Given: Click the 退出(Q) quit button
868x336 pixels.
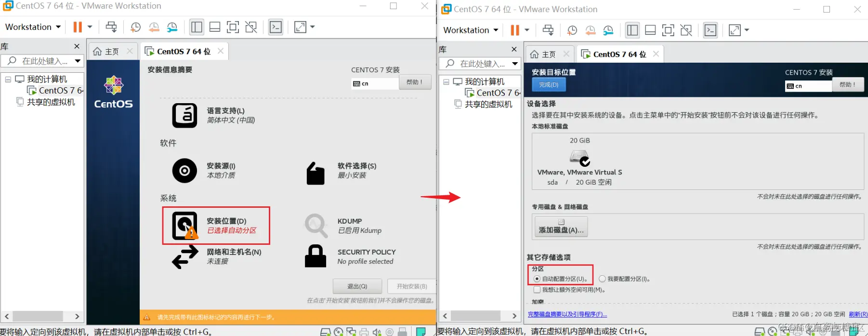Looking at the screenshot, I should point(357,286).
